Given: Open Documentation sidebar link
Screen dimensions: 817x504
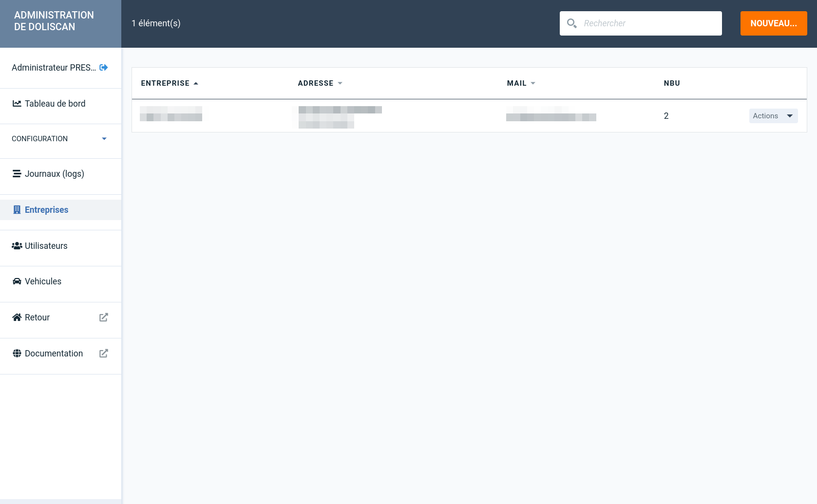Looking at the screenshot, I should 60,354.
